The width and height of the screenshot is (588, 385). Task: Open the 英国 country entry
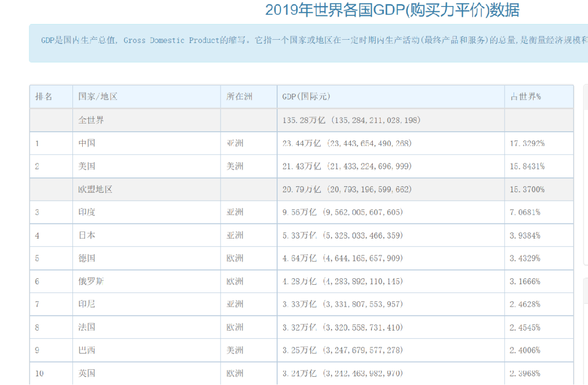click(87, 374)
